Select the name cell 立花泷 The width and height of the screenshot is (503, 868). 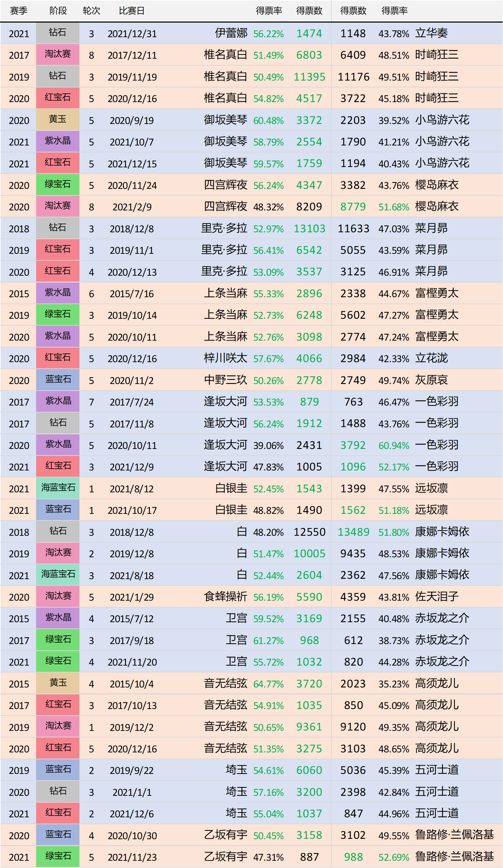[x=432, y=358]
